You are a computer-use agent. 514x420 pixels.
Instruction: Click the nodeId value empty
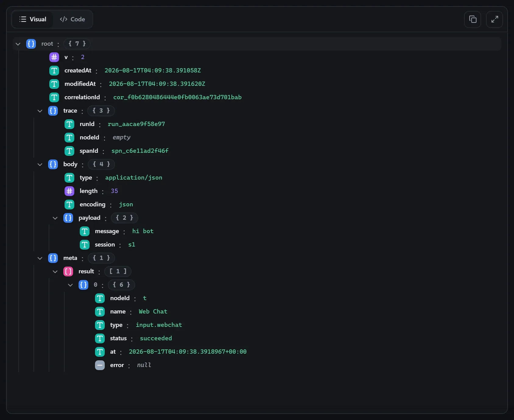(121, 138)
